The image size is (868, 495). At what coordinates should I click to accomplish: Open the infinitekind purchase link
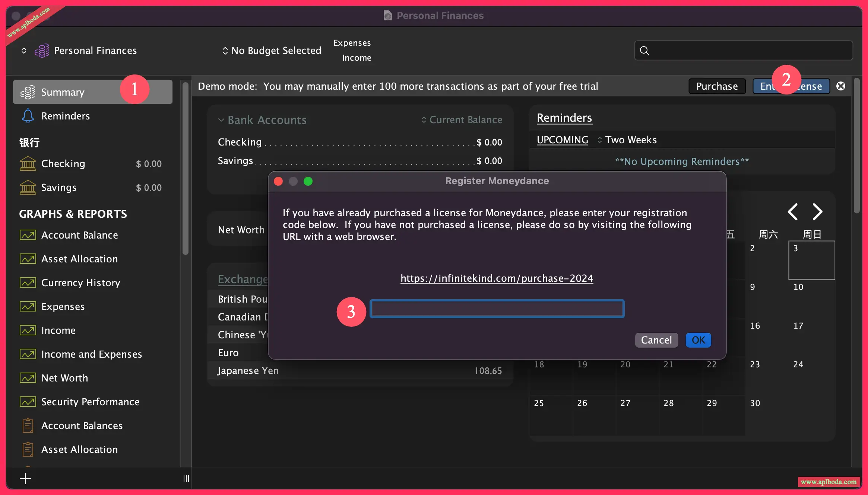point(497,278)
